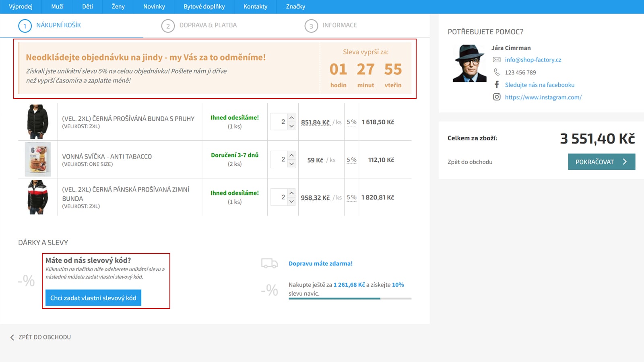The image size is (644, 362).
Task: Increase quantity of the first black jacket
Action: (x=292, y=117)
